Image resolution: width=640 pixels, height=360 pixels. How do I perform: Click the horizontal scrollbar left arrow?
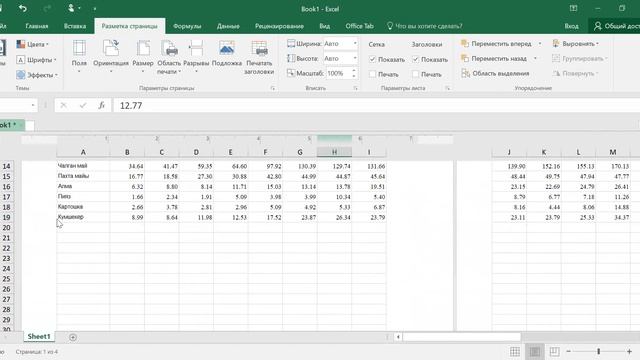[398, 337]
